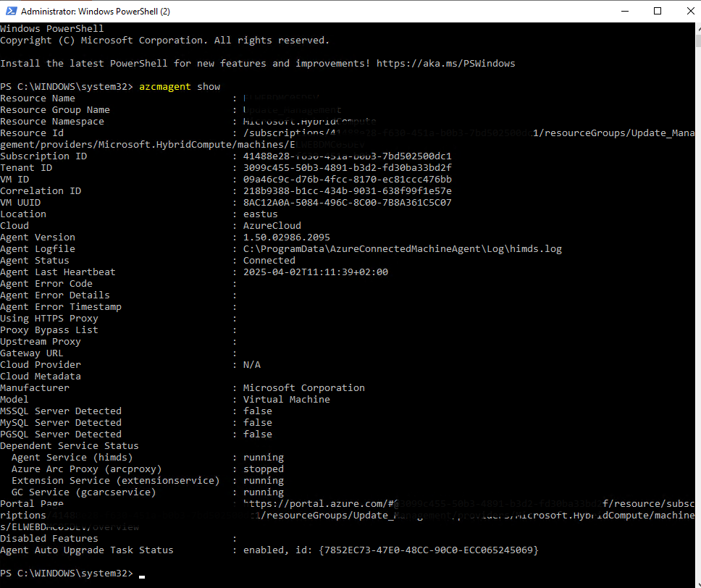The height and width of the screenshot is (588, 701).
Task: Click the extensionservice 'running' status
Action: tap(264, 481)
